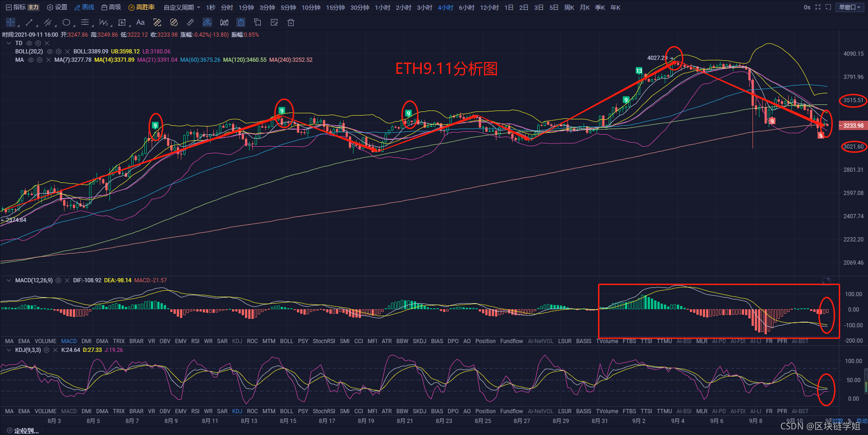868x435 pixels.
Task: Switch to the 15分钟 timeframe
Action: pos(335,7)
